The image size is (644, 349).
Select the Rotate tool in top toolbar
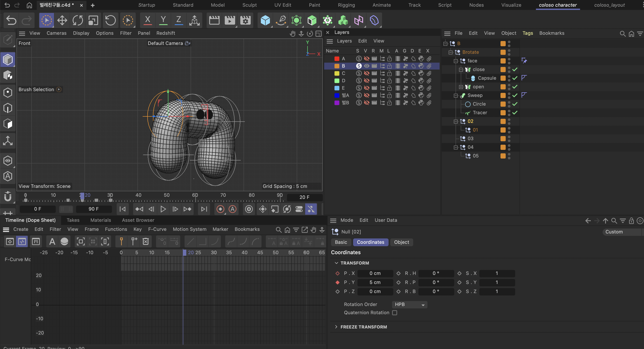(78, 20)
